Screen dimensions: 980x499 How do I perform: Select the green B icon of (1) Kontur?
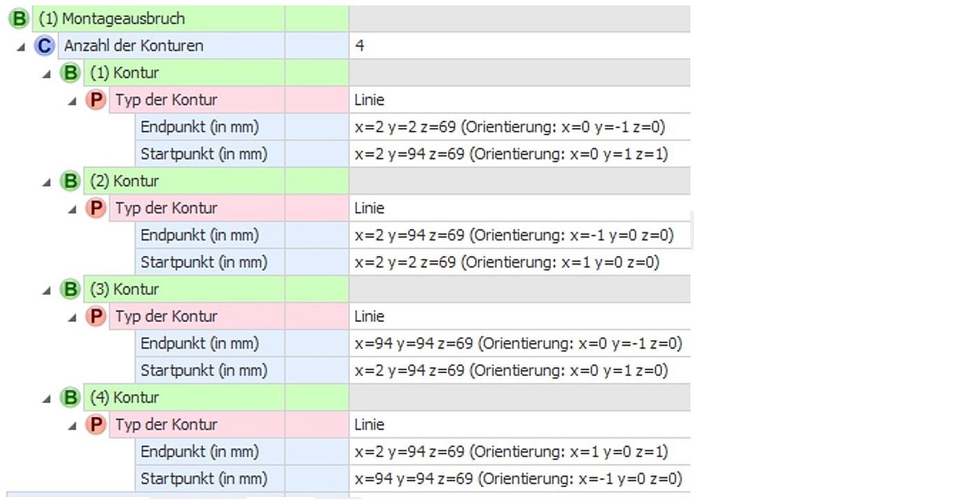(70, 73)
